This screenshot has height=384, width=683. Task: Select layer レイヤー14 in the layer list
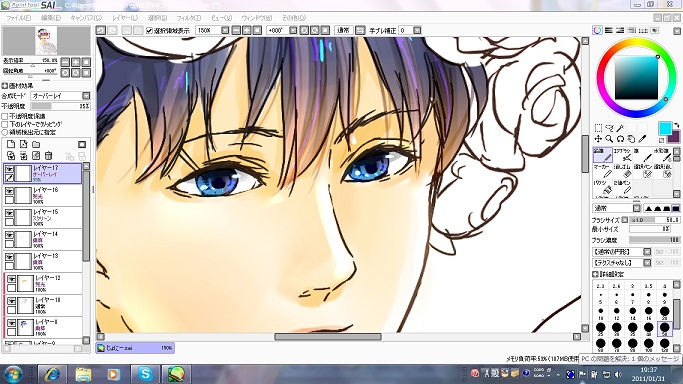(42, 239)
